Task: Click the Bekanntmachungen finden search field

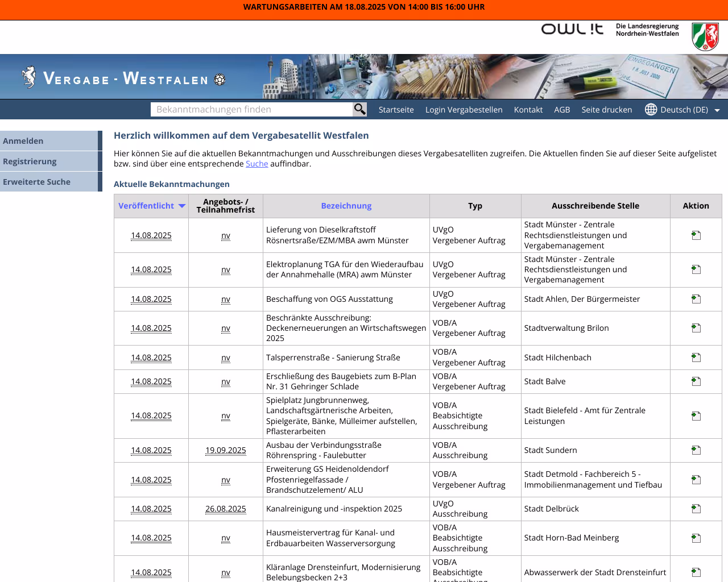Action: (x=250, y=109)
